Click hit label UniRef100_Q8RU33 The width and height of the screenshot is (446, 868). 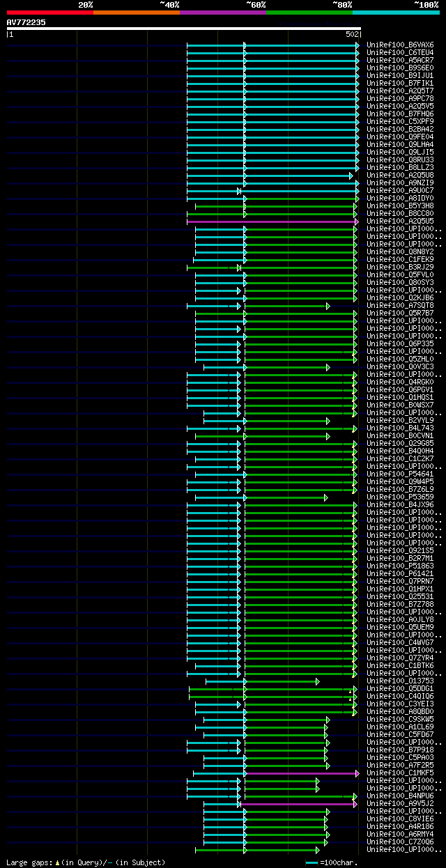(400, 160)
